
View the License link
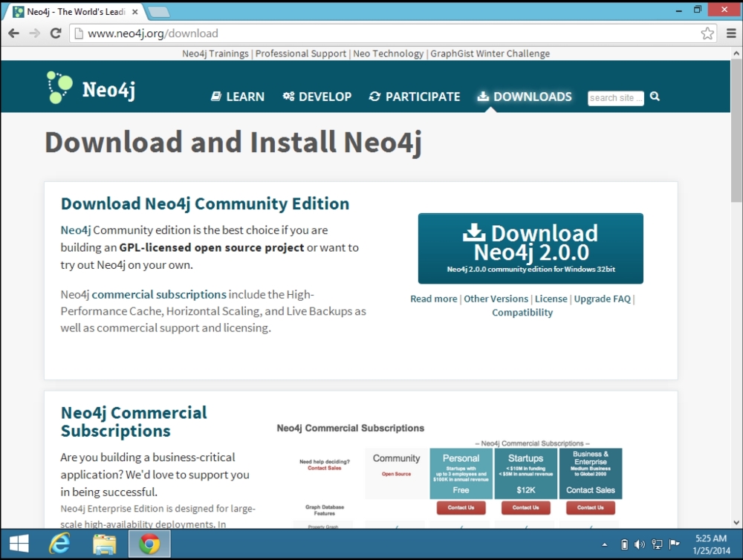[551, 299]
